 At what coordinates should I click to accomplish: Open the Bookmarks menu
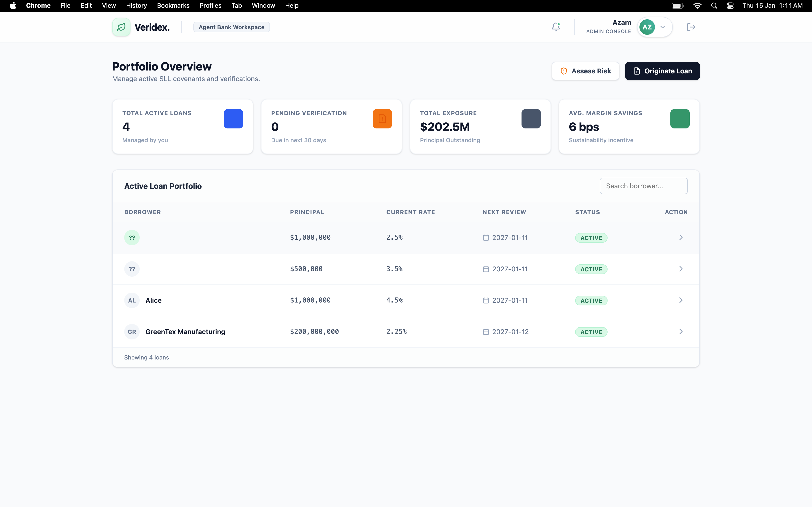[x=173, y=6]
